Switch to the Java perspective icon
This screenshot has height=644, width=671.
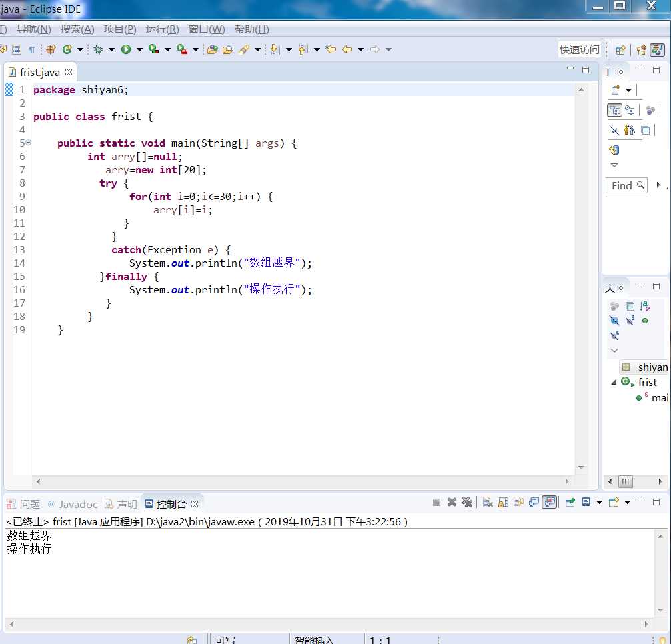coord(657,50)
